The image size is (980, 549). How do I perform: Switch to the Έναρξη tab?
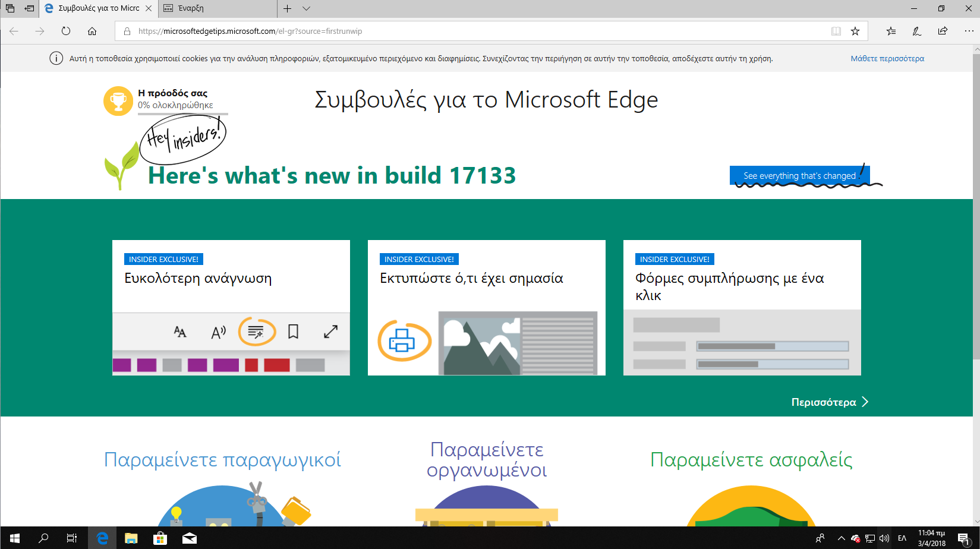pyautogui.click(x=218, y=8)
